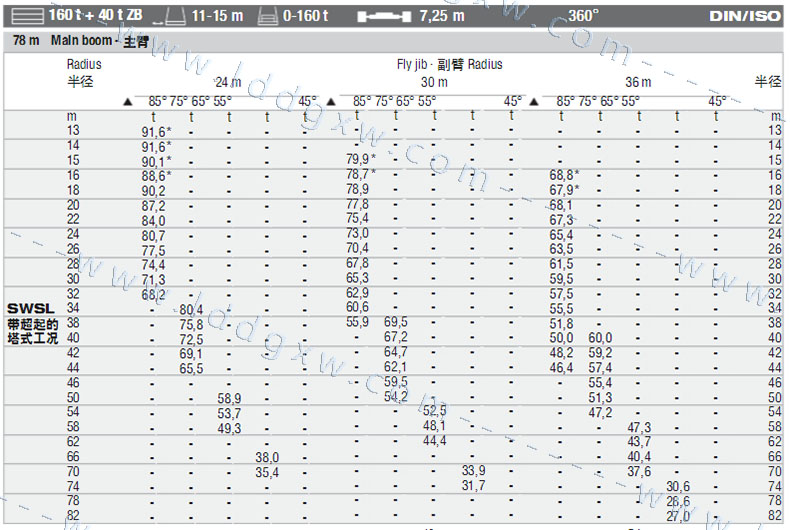Click the 47,3 value in the 58 m row

(x=639, y=428)
